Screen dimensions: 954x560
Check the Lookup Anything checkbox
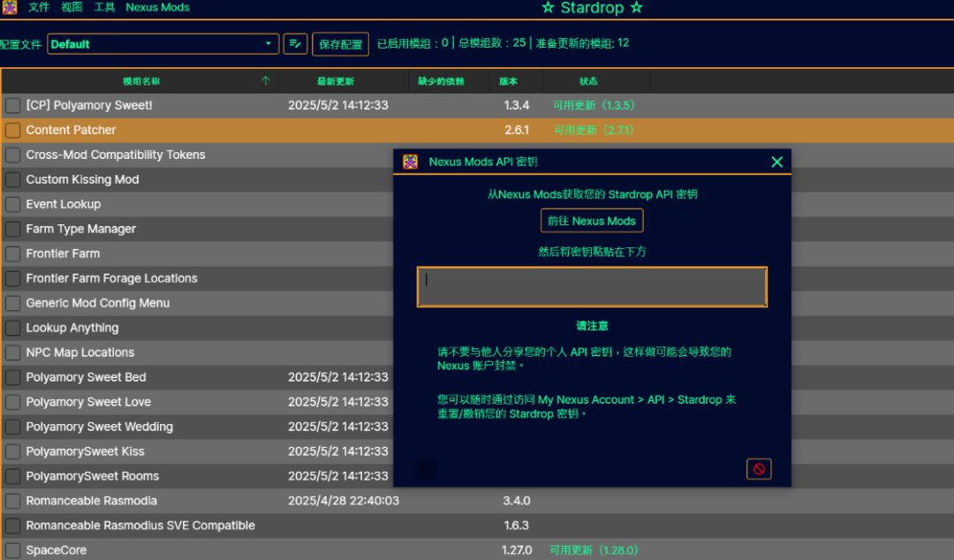pyautogui.click(x=12, y=328)
